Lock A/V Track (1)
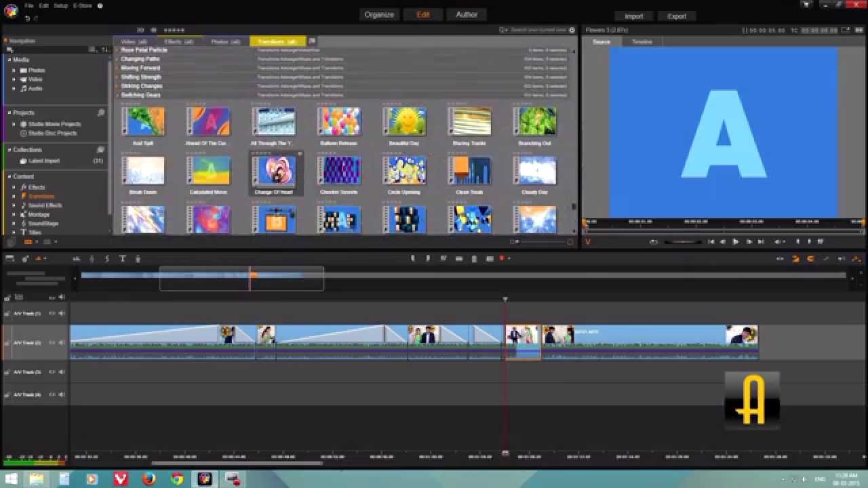The width and height of the screenshot is (868, 488). point(7,313)
